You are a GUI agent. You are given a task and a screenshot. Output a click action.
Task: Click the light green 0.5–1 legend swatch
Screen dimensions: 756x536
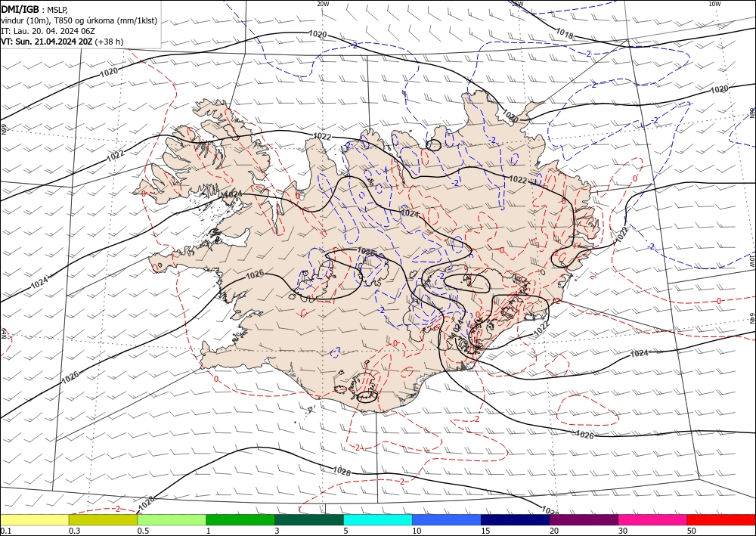[172, 519]
